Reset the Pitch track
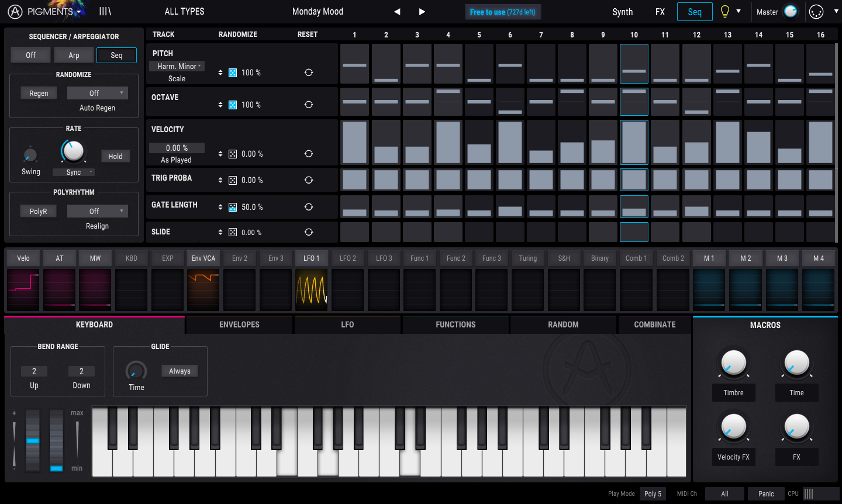842x504 pixels. [309, 73]
